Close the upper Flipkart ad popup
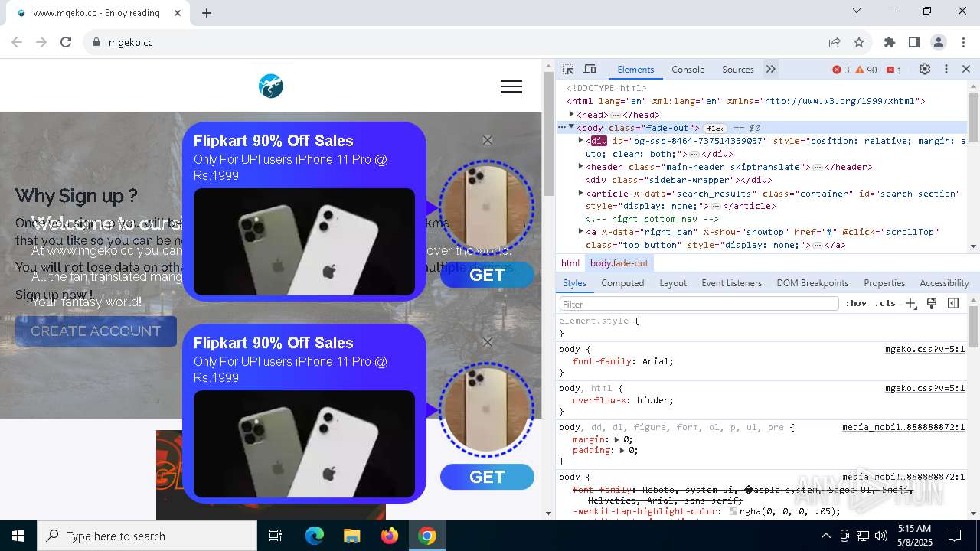980x551 pixels. [488, 140]
